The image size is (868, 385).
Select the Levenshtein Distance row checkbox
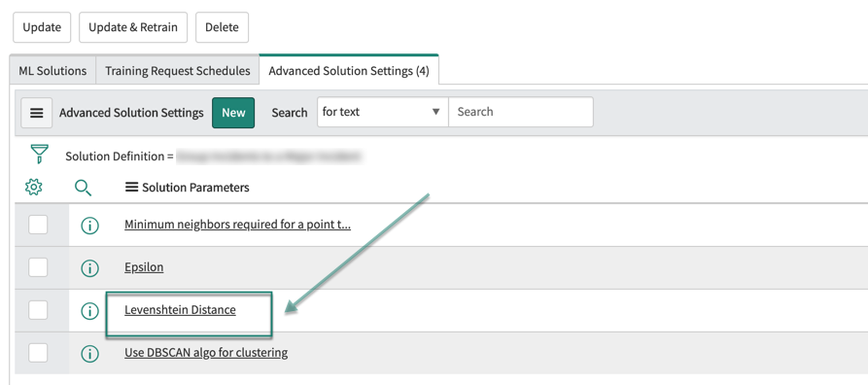(38, 310)
